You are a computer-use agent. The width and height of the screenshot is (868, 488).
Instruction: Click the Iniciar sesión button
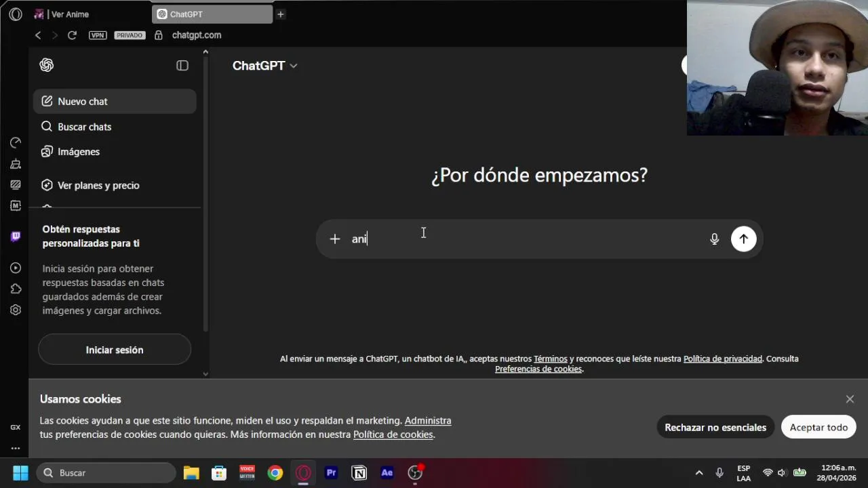coord(115,350)
